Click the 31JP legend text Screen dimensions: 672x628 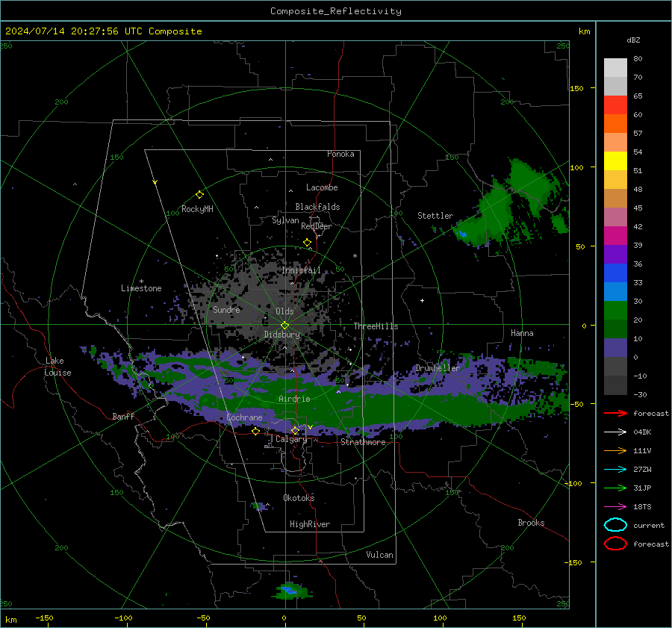pyautogui.click(x=642, y=488)
